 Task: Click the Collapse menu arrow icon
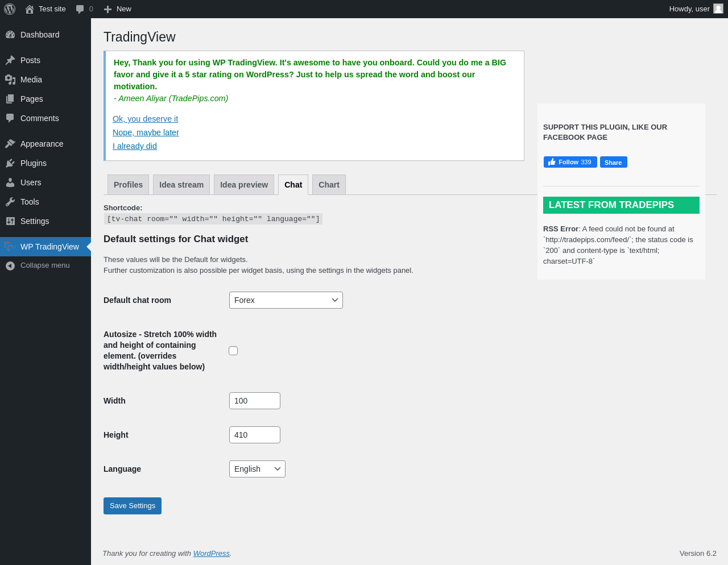click(x=10, y=265)
